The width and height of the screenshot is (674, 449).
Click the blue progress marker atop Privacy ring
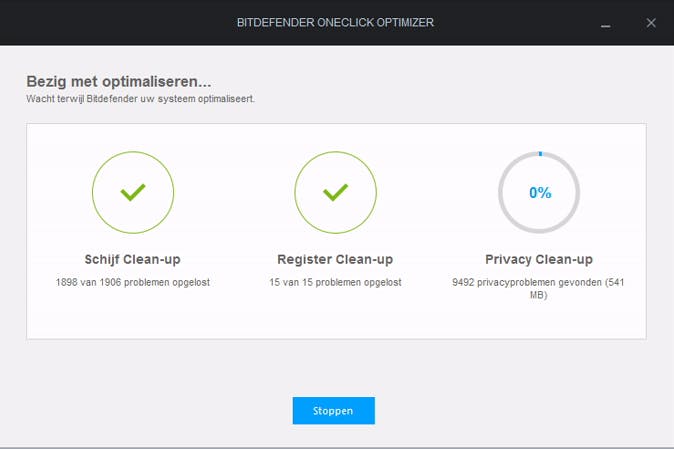pos(539,153)
